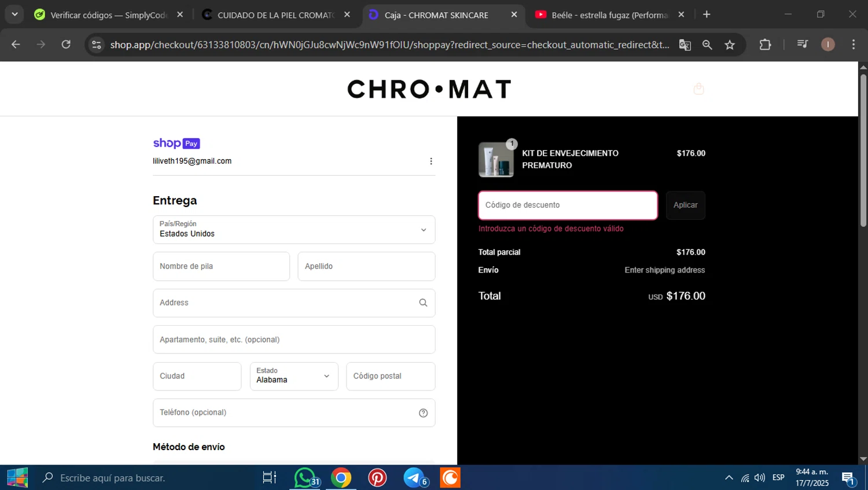Click the browser back arrow

coord(16,45)
